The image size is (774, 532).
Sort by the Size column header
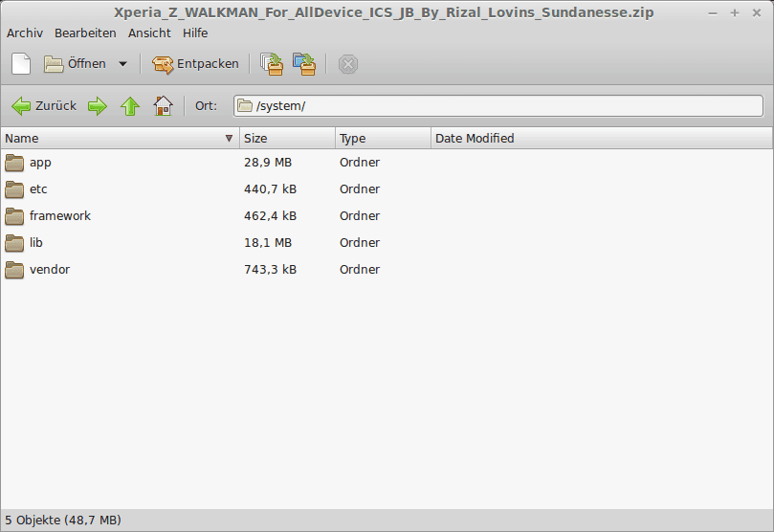pyautogui.click(x=287, y=138)
